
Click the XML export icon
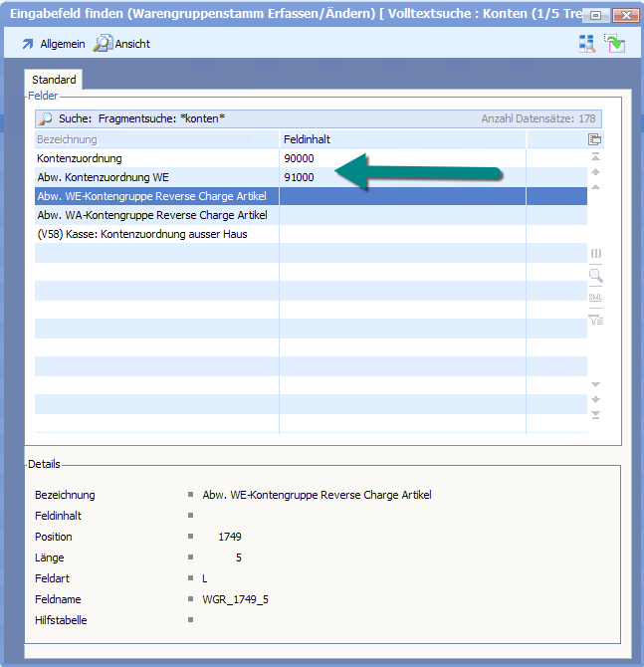point(595,298)
